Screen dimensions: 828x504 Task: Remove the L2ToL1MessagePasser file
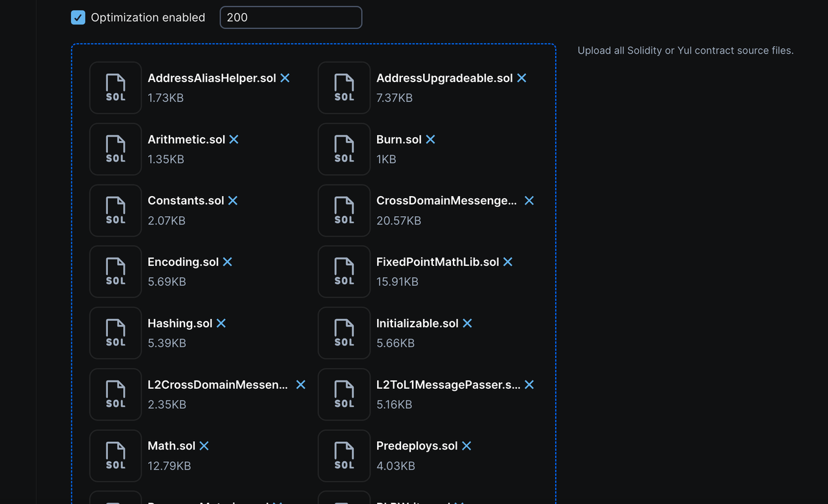[529, 385]
